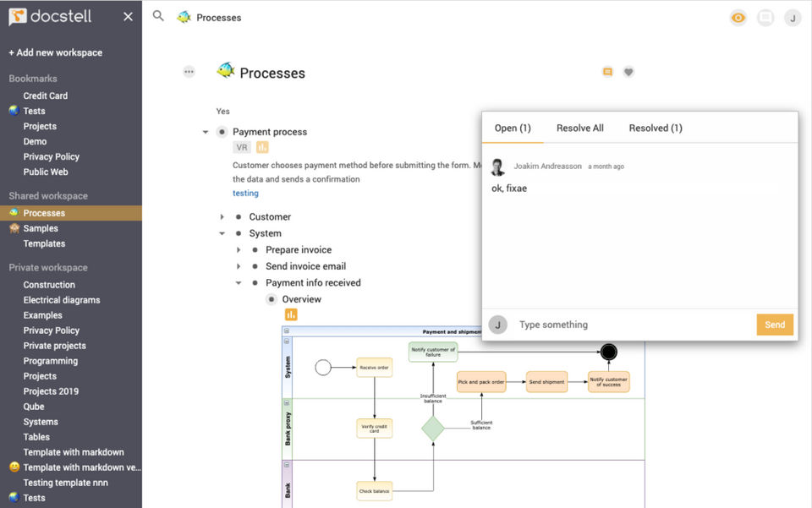Image resolution: width=812 pixels, height=508 pixels.
Task: Select Processes in Shared workspace
Action: (71, 213)
